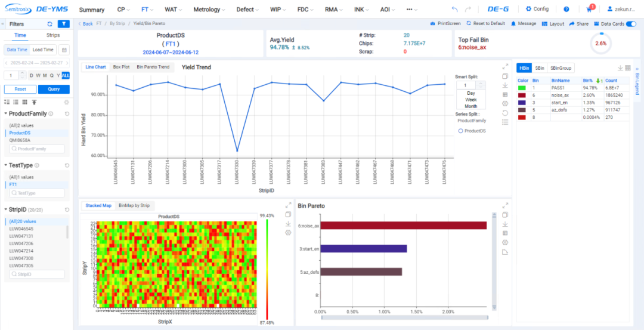This screenshot has width=644, height=330.
Task: Reset the ProductFamily filter selection
Action: (67, 114)
